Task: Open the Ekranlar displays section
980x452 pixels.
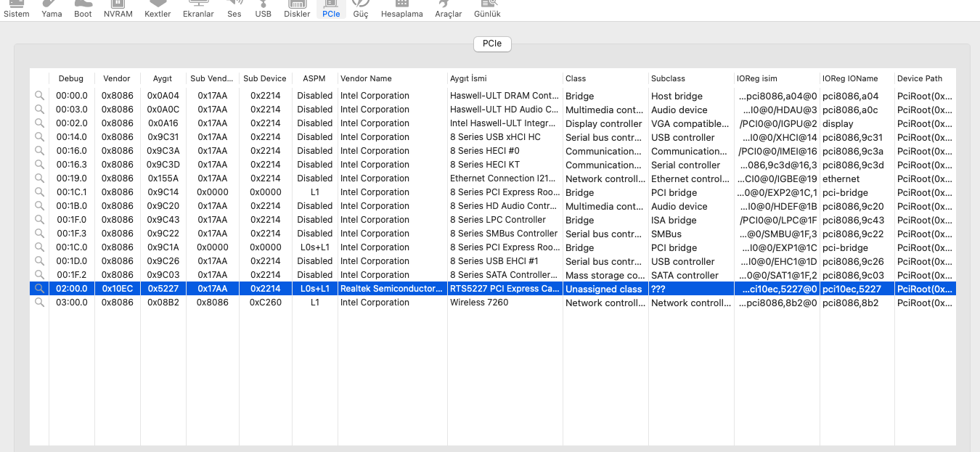Action: tap(198, 9)
